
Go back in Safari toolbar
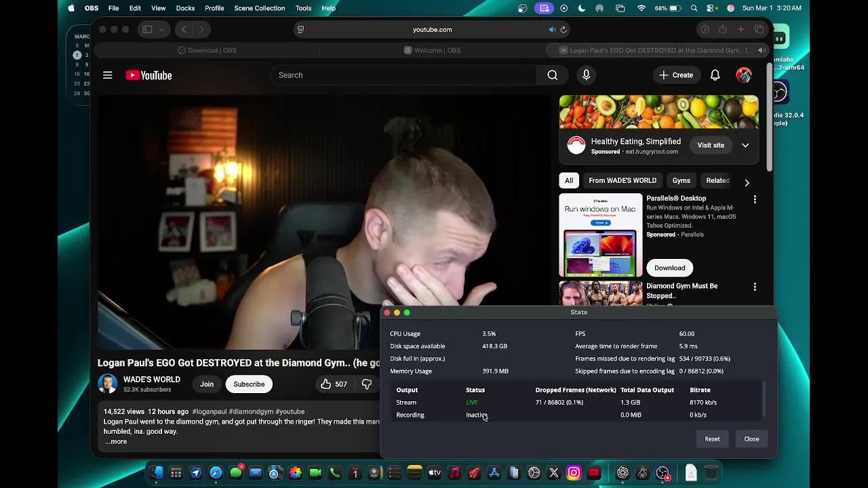tap(184, 30)
